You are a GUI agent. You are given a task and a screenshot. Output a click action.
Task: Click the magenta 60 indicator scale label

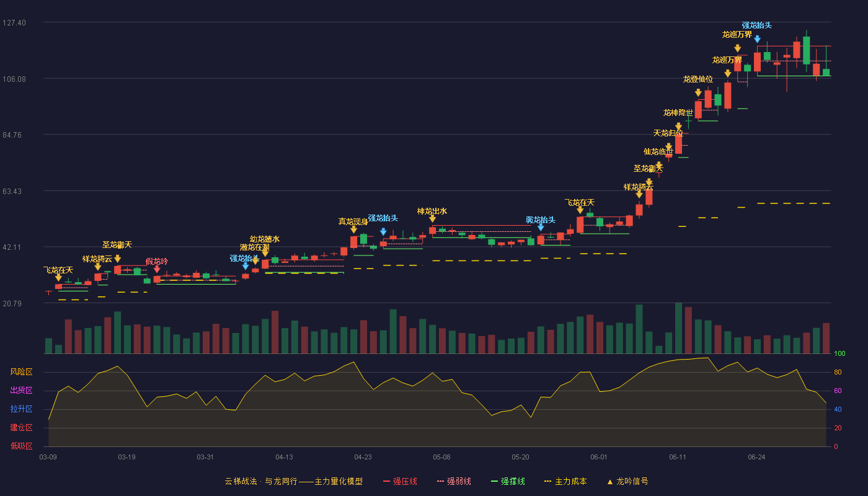838,391
